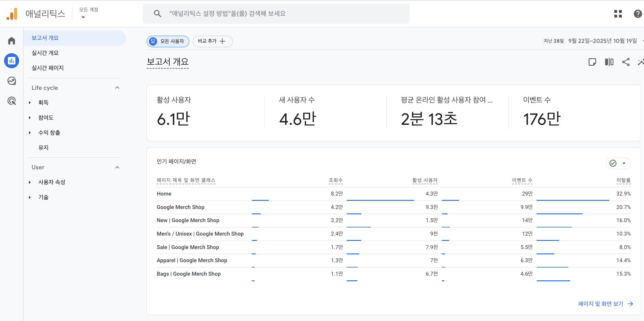This screenshot has width=644, height=321.
Task: Click the 모든 사용자 segment chip
Action: pos(168,41)
